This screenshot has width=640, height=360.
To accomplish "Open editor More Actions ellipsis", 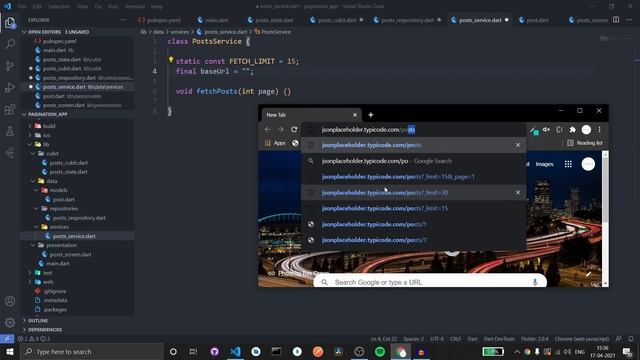I will coord(629,20).
